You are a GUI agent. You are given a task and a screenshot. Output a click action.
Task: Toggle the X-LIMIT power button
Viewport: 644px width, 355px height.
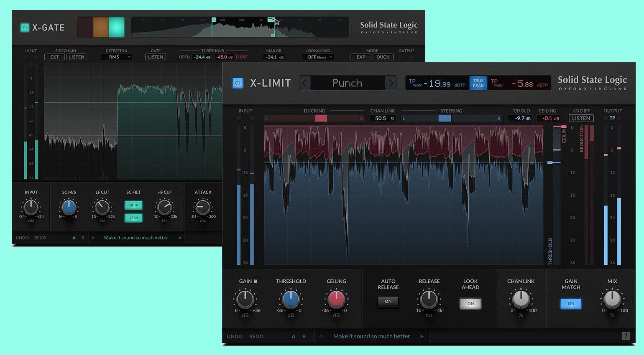pos(238,83)
